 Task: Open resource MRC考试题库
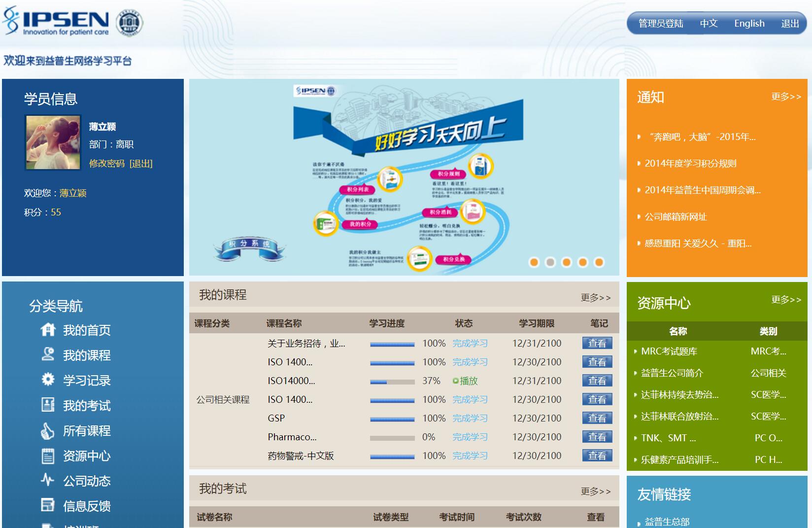669,351
